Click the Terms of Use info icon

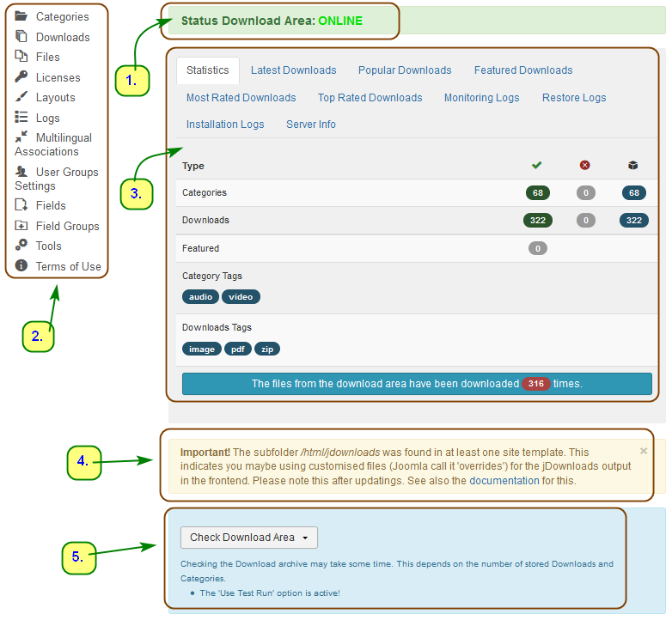pyautogui.click(x=21, y=265)
